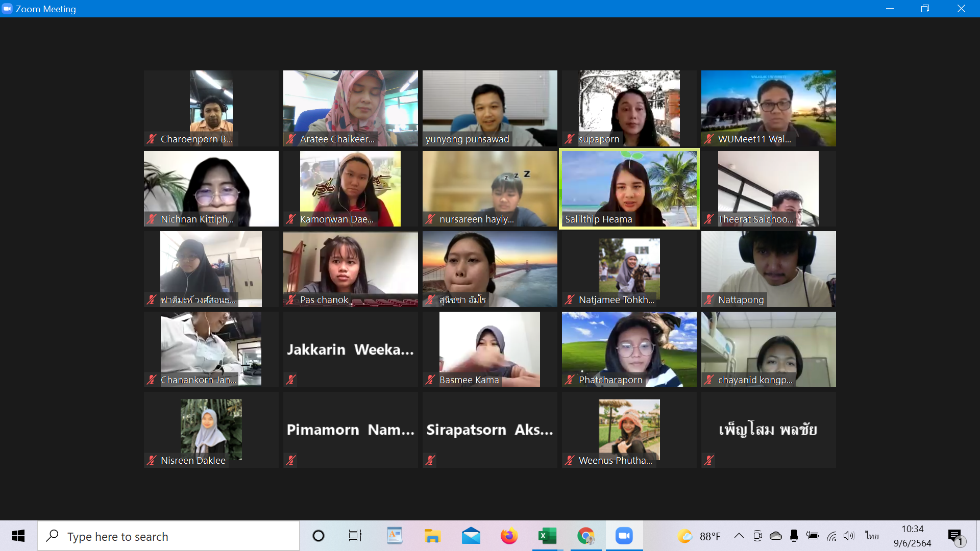Select Salilthip Heama's video tile
The image size is (980, 551).
(629, 189)
